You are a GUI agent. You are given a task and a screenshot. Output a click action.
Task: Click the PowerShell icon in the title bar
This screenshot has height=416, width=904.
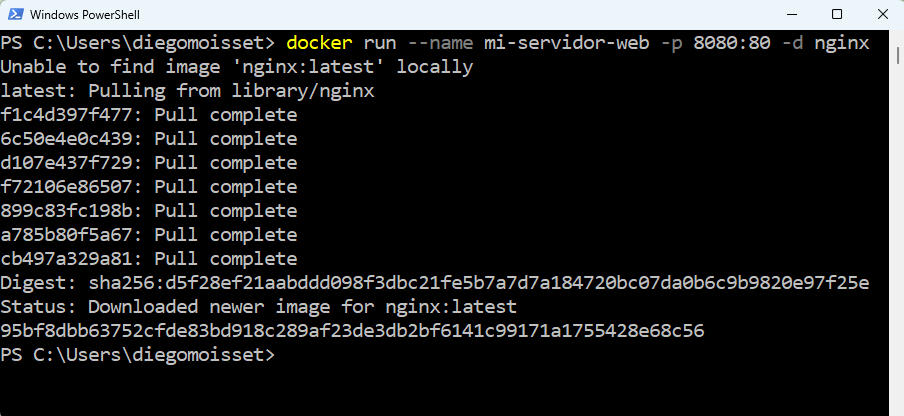pos(14,15)
